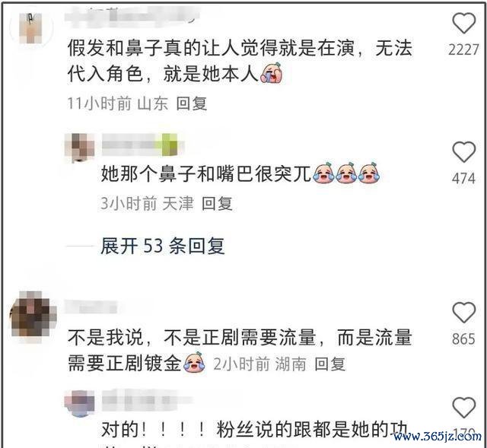Open first commenter's blurred avatar

[30, 29]
